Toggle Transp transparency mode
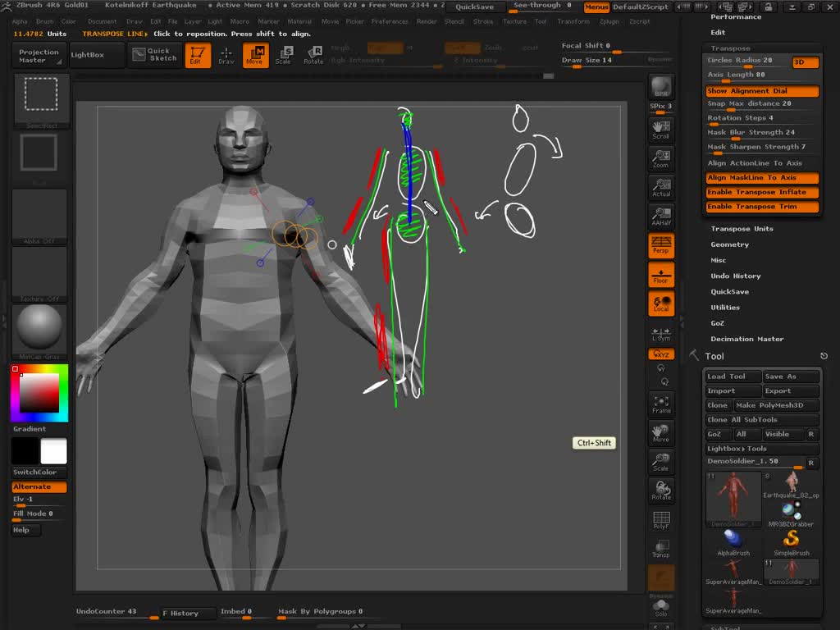This screenshot has height=630, width=840. pyautogui.click(x=661, y=549)
